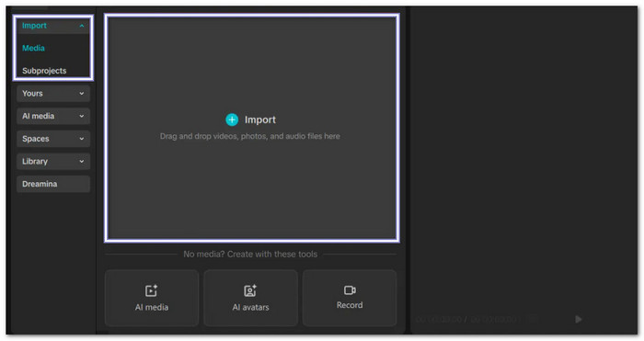Screen dimensions: 644x341
Task: Click the AI avatars portrait icon
Action: coord(250,290)
